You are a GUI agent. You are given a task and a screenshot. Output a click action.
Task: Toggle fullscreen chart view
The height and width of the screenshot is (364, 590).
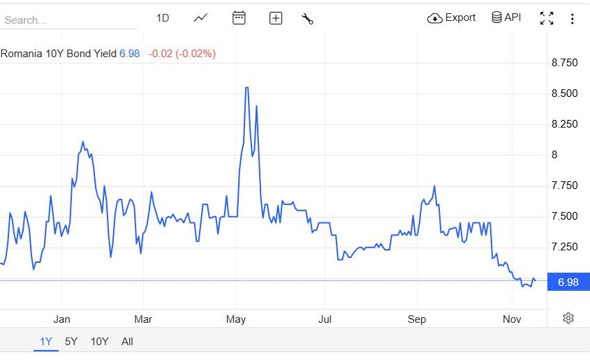[547, 19]
